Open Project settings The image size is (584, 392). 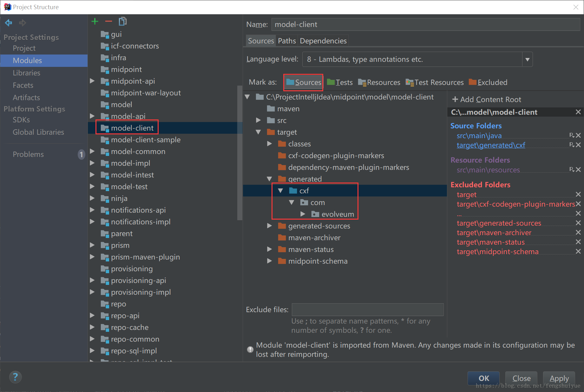tap(24, 48)
